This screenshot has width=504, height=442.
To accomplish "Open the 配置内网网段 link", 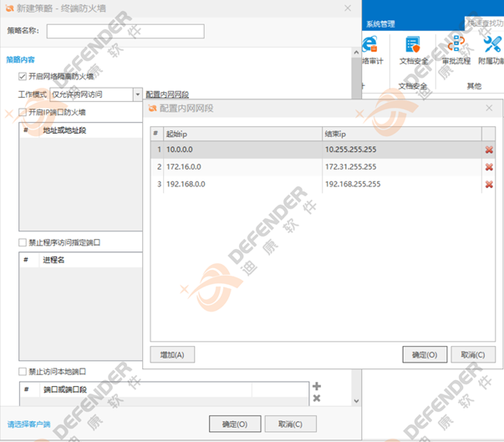I will point(167,94).
